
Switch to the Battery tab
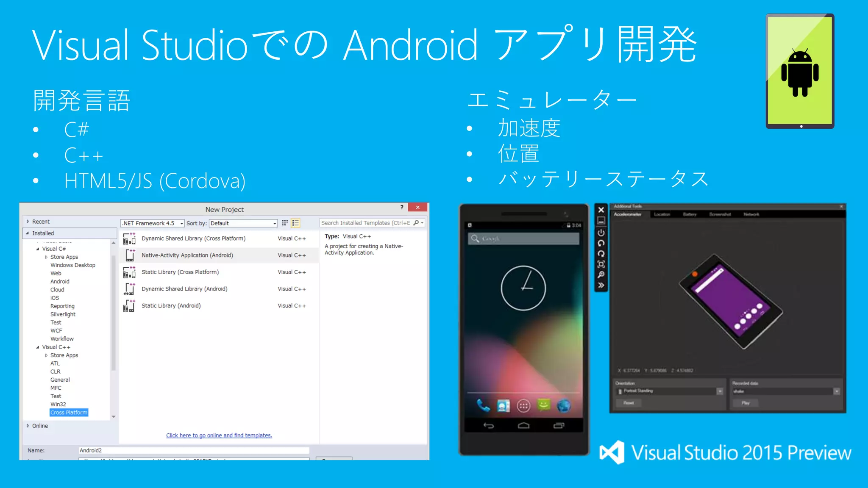[x=690, y=214]
